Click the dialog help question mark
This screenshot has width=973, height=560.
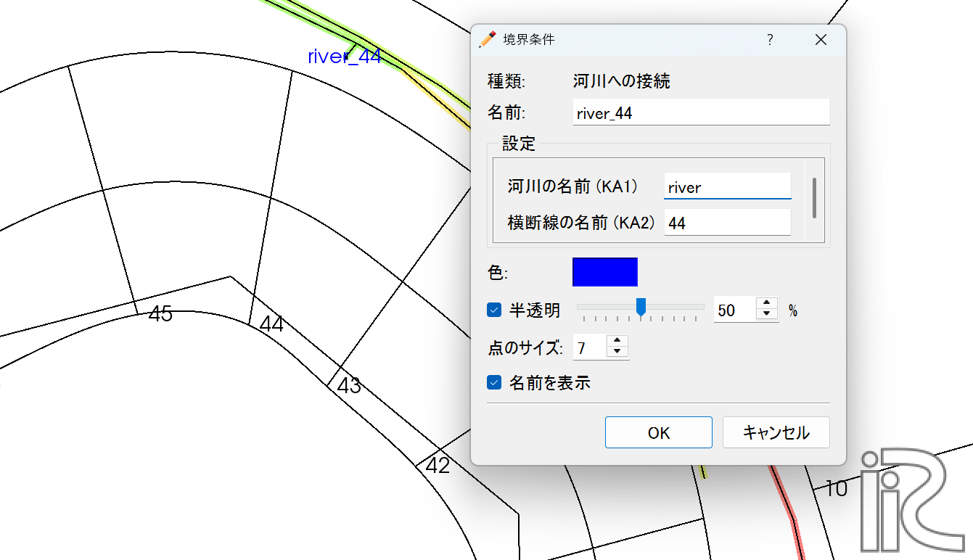coord(770,40)
